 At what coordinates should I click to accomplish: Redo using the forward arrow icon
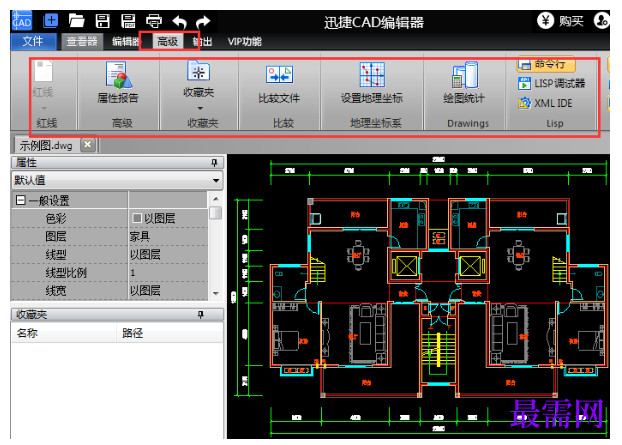203,21
